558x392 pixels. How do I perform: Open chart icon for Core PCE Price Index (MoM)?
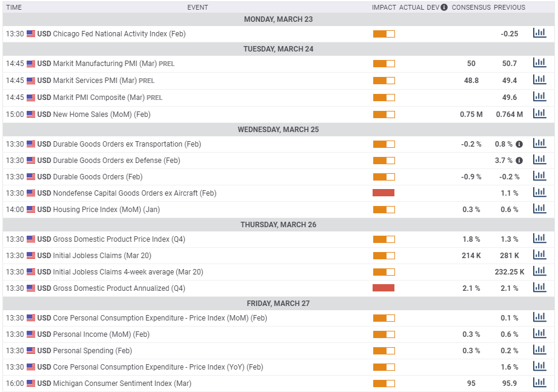(x=539, y=317)
